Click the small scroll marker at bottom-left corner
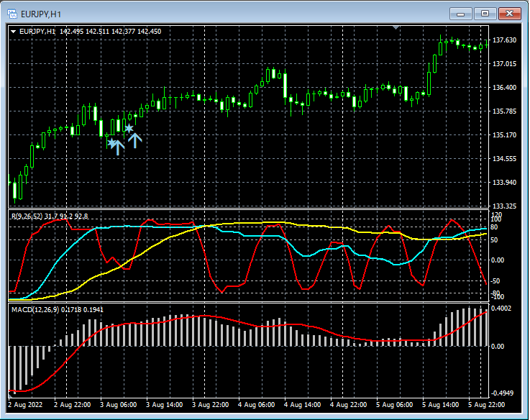The image size is (530, 420). pos(10,395)
